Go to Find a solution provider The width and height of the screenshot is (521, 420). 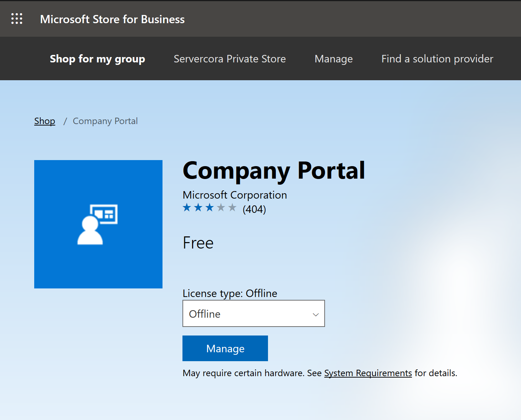[x=437, y=59]
